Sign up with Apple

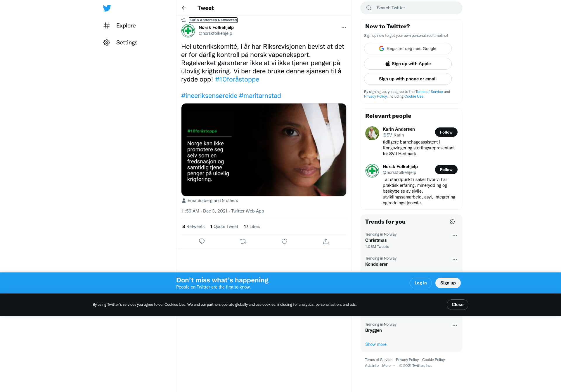[408, 64]
